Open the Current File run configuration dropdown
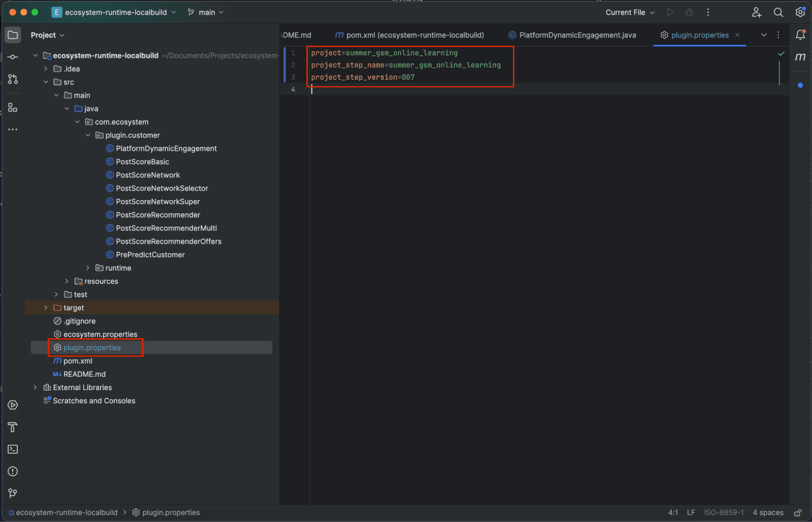812x522 pixels. 629,12
